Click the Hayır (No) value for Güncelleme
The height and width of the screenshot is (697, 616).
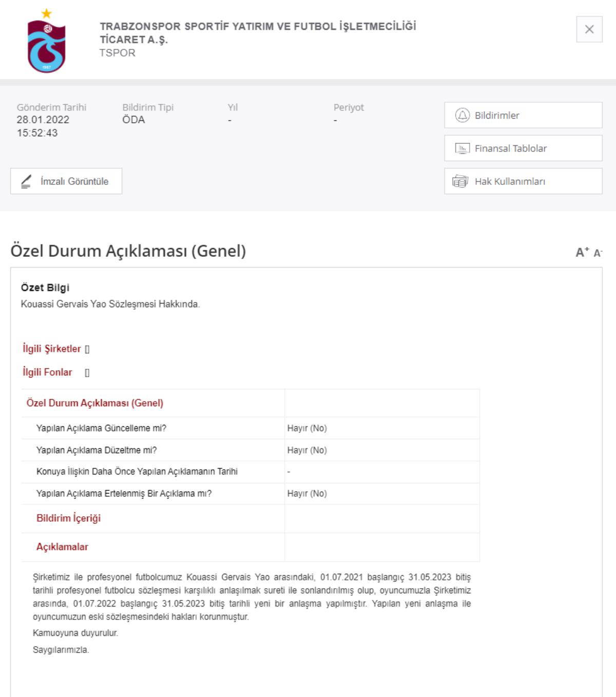(x=307, y=428)
